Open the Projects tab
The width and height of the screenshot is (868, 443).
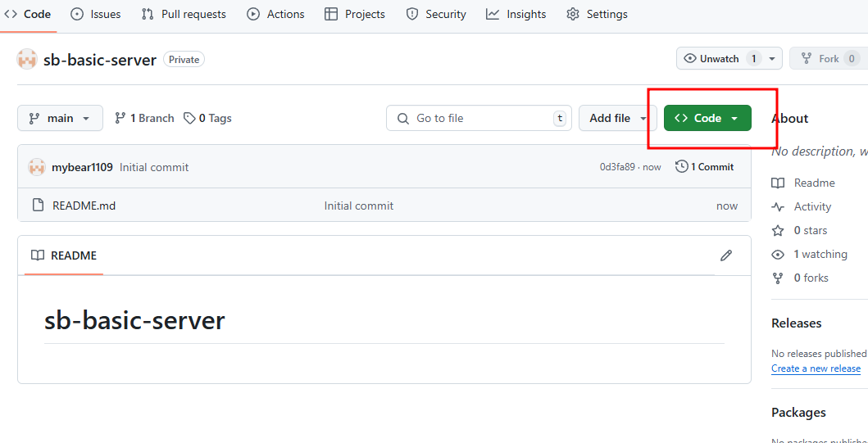click(x=354, y=15)
